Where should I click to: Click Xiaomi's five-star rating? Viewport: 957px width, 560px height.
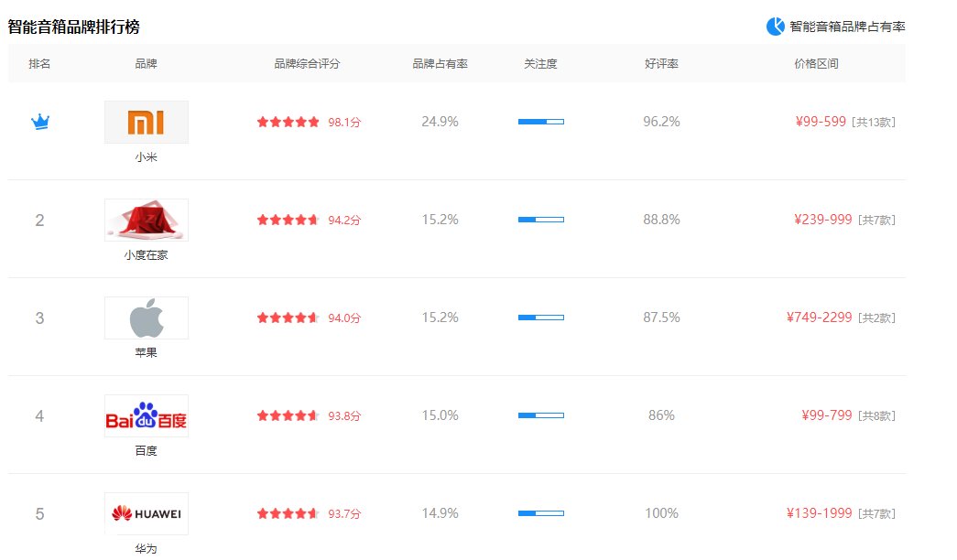(x=288, y=122)
